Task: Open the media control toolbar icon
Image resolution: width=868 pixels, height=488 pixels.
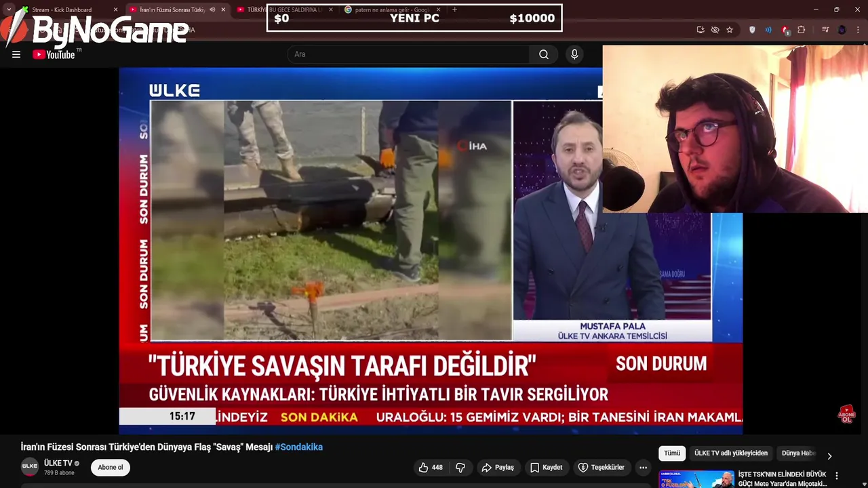Action: coord(825,30)
